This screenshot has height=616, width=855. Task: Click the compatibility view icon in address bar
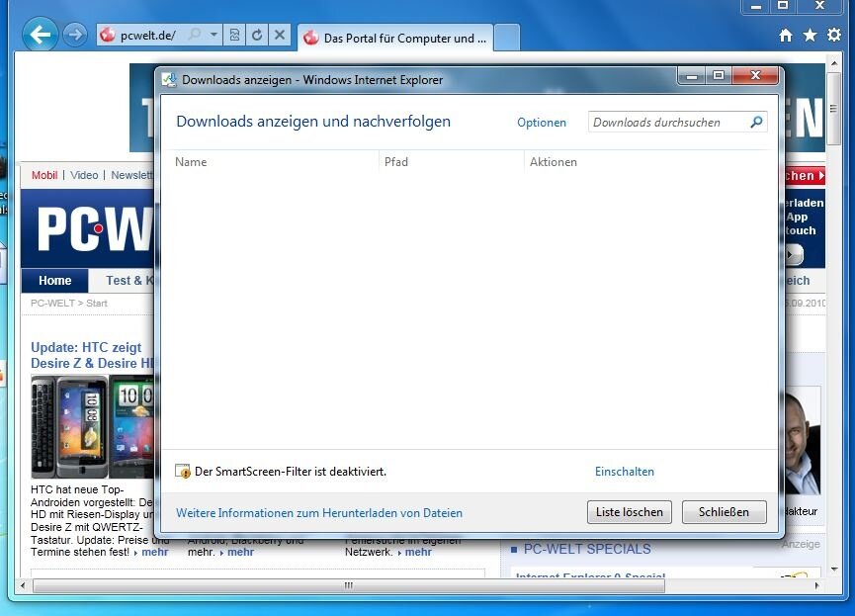[x=234, y=36]
